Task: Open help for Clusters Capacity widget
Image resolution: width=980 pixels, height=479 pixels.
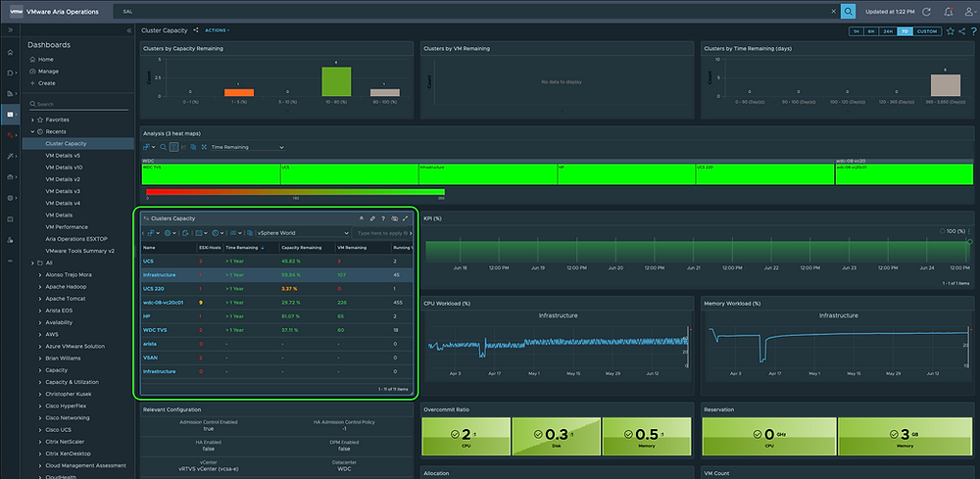Action: (x=383, y=218)
